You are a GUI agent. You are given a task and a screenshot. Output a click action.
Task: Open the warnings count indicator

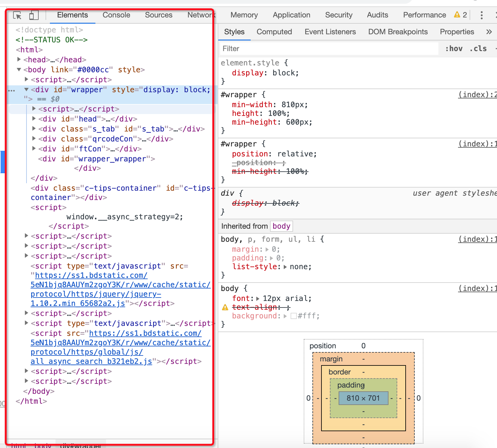click(461, 15)
